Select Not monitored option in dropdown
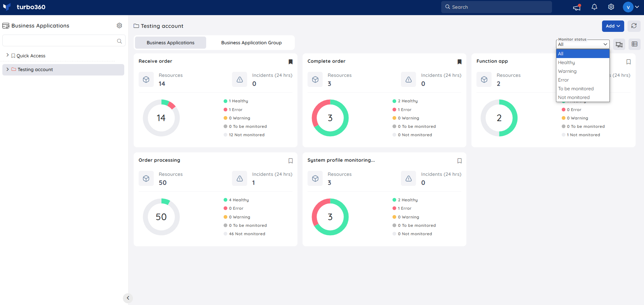Image resolution: width=644 pixels, height=305 pixels. coord(583,97)
